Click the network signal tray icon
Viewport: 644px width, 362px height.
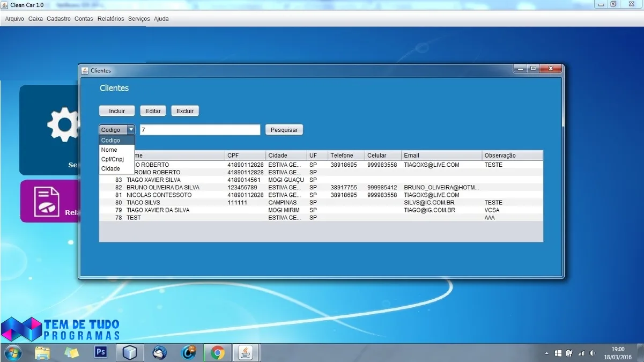coord(581,353)
